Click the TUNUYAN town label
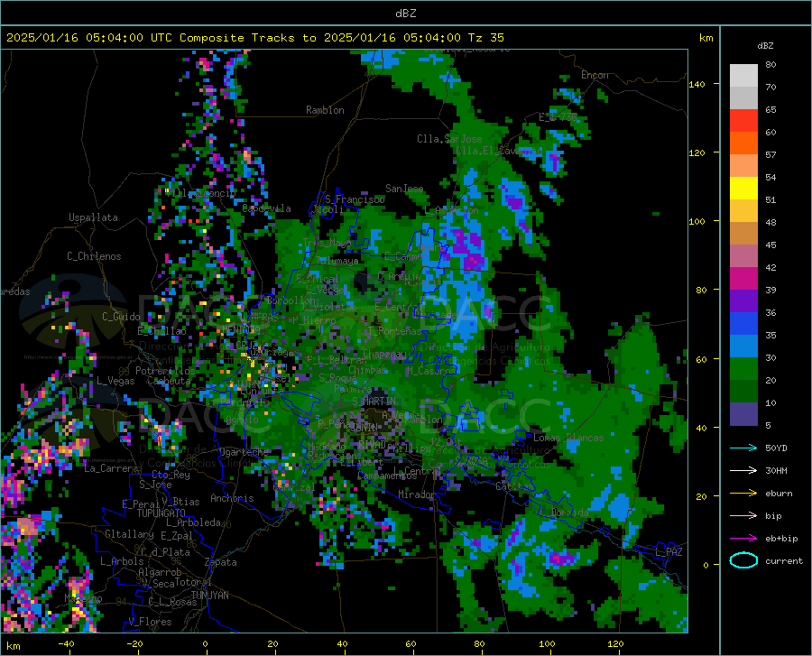Viewport: 812px width, 656px height. coord(209,595)
